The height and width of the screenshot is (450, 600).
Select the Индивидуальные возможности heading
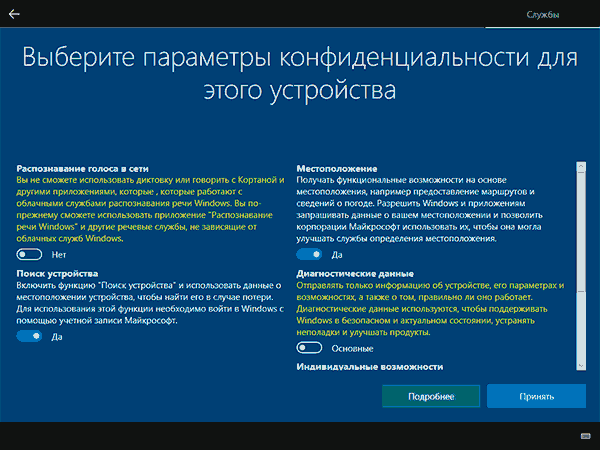[x=370, y=367]
